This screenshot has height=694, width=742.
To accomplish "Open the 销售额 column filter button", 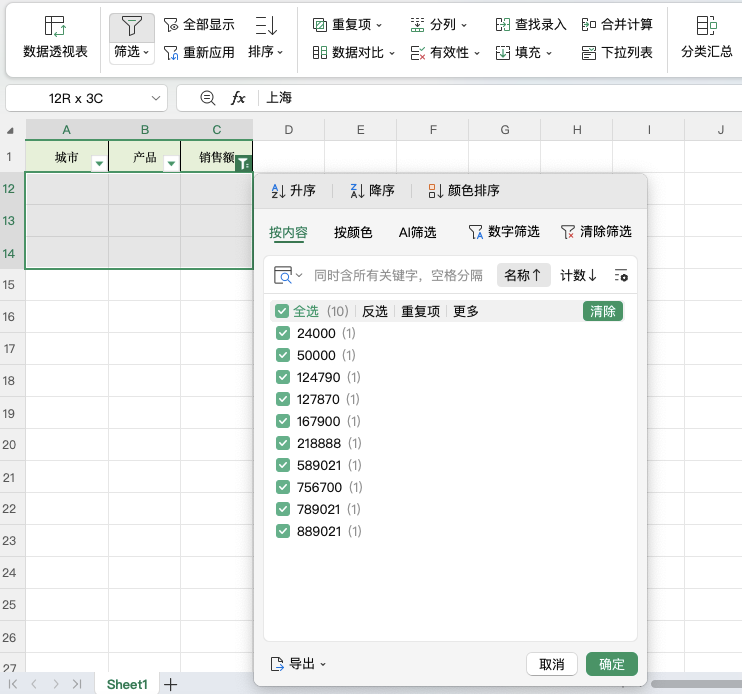I will pos(243,164).
